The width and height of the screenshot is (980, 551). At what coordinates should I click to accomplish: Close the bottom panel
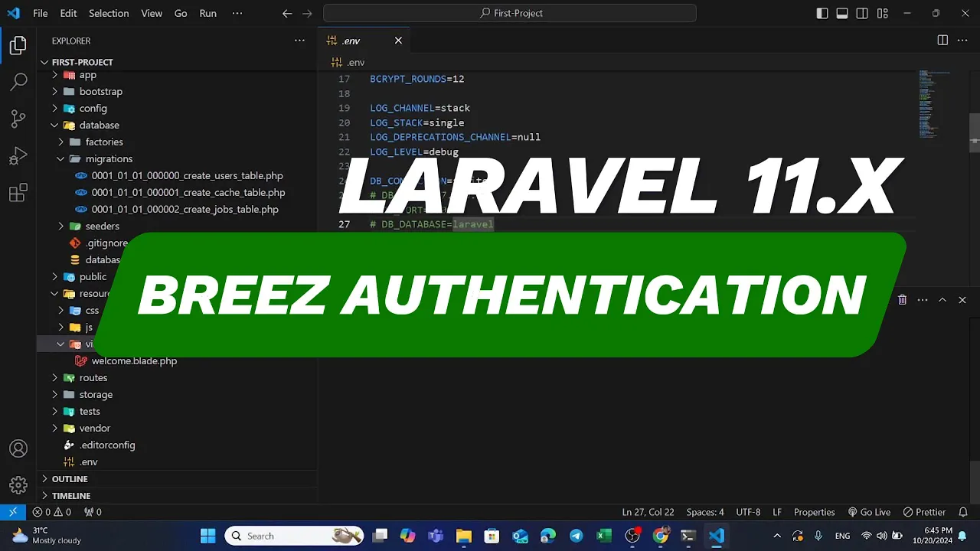tap(962, 300)
